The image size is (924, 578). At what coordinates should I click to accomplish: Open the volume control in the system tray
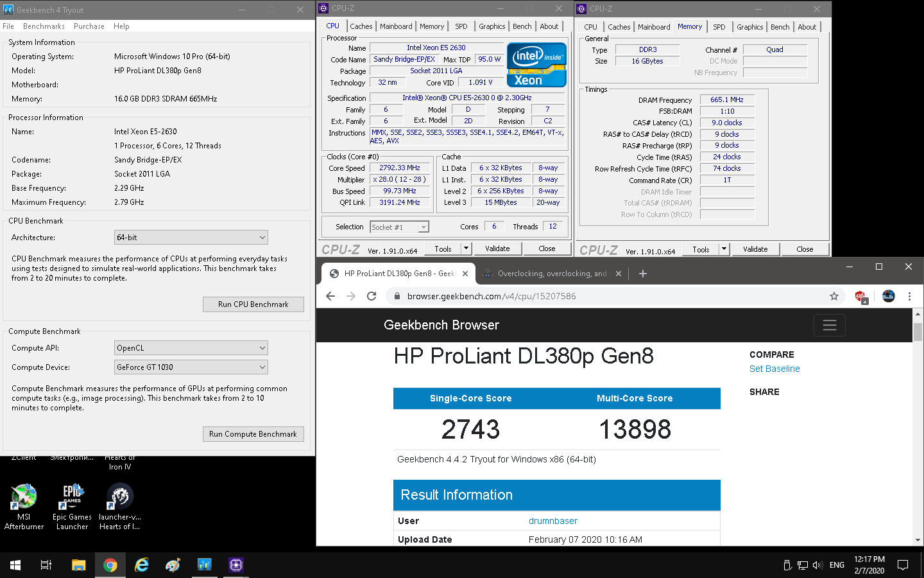click(x=817, y=565)
